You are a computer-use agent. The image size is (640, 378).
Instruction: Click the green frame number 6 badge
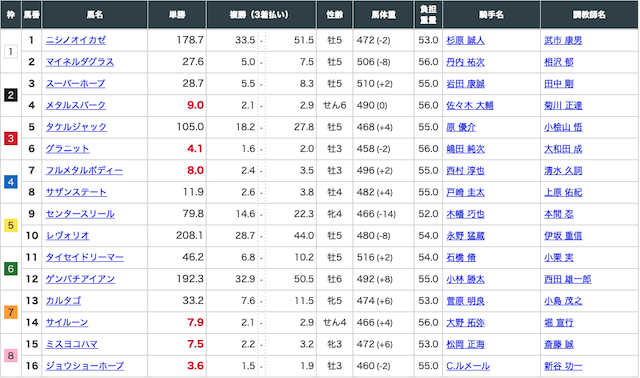pyautogui.click(x=11, y=269)
